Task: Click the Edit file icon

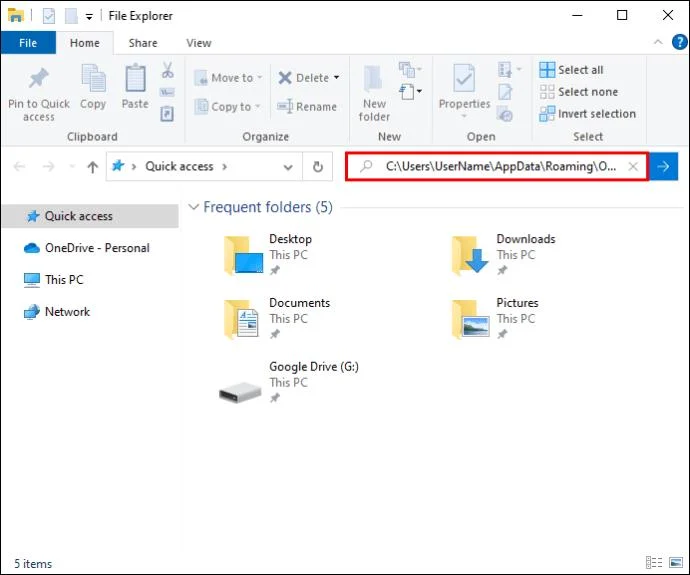Action: 505,92
